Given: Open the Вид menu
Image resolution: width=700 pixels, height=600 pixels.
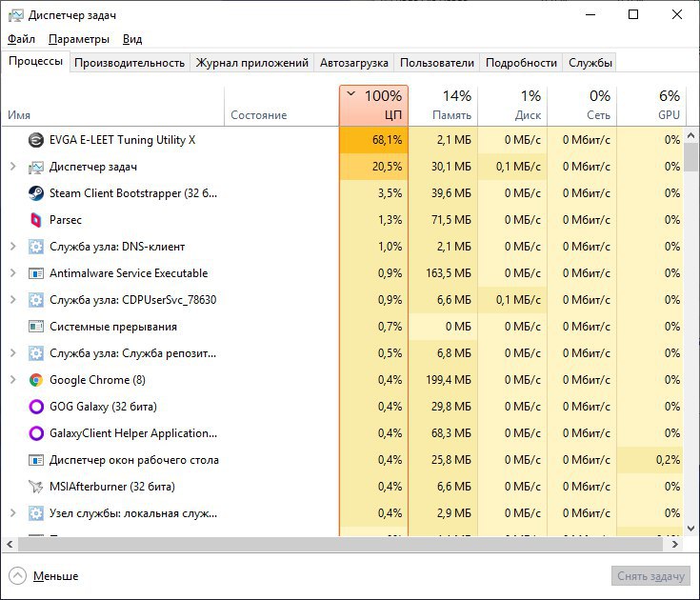Looking at the screenshot, I should click(x=132, y=39).
